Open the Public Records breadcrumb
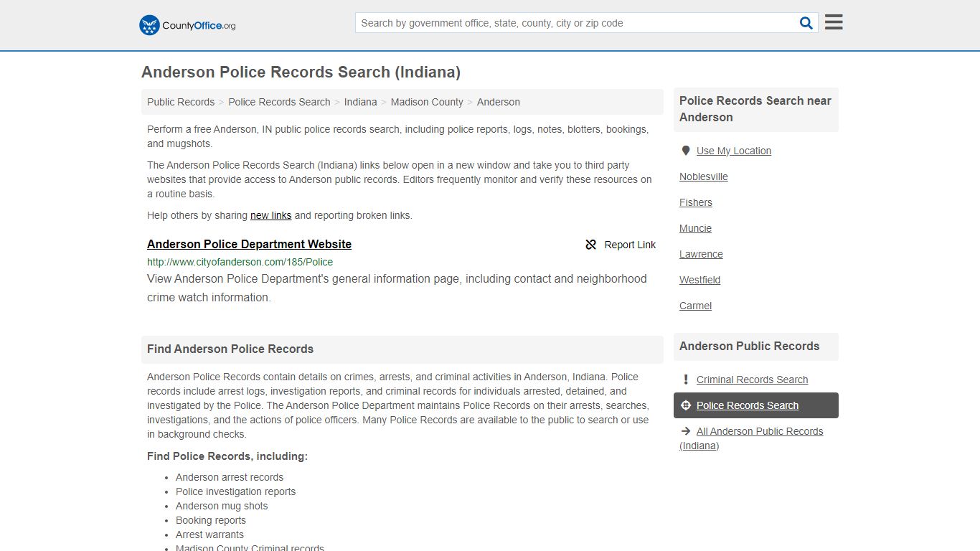 coord(181,102)
